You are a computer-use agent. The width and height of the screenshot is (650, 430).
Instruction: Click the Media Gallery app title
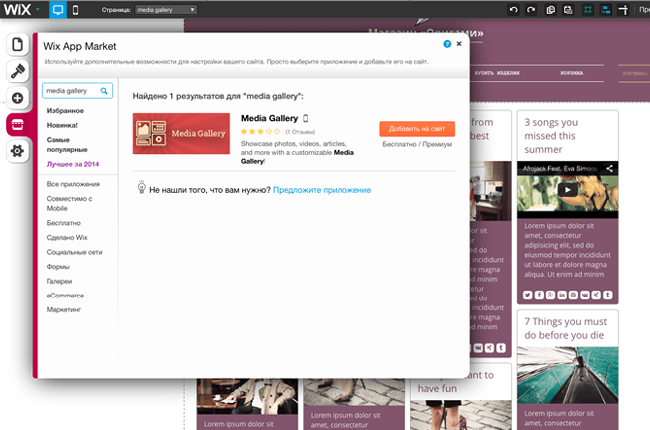pyautogui.click(x=269, y=118)
